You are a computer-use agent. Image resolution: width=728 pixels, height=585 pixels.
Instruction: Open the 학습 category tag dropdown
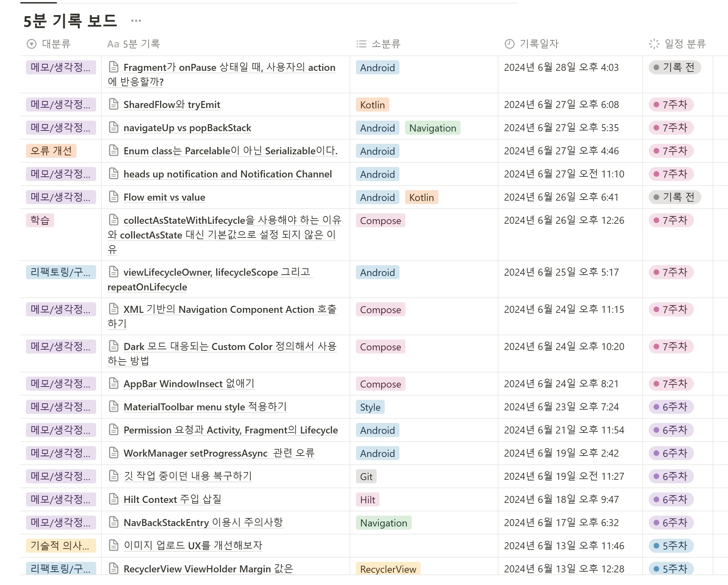coord(40,220)
